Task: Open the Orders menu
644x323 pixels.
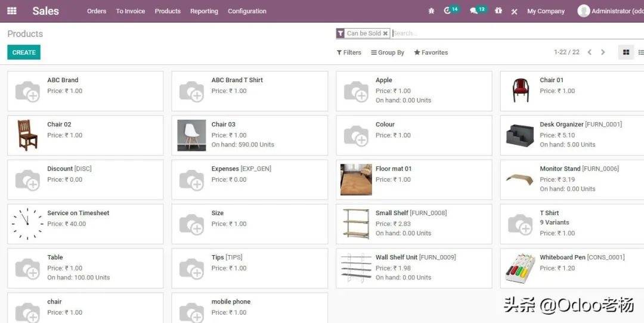Action: pos(97,11)
